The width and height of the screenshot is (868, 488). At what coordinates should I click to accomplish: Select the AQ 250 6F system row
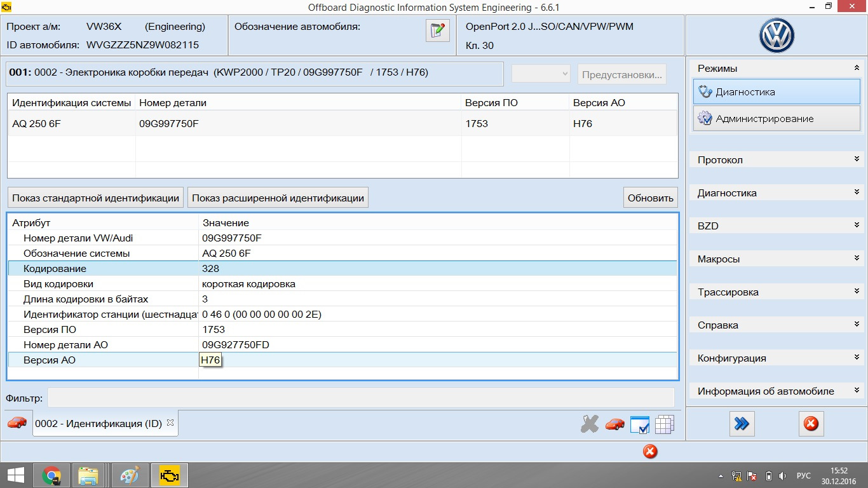[x=342, y=123]
